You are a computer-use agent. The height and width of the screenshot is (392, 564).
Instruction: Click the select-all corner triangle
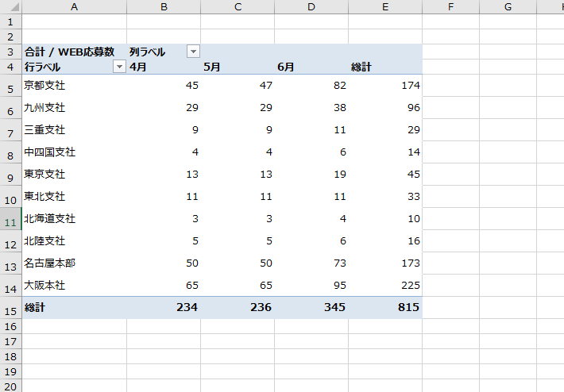(14, 7)
